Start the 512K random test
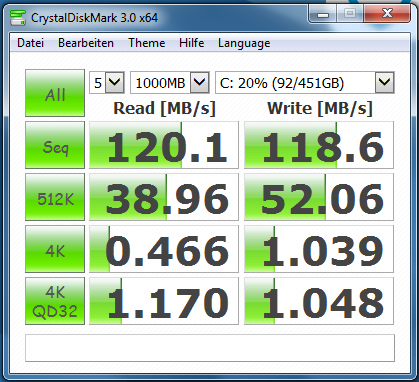This screenshot has height=382, width=419. [x=55, y=197]
